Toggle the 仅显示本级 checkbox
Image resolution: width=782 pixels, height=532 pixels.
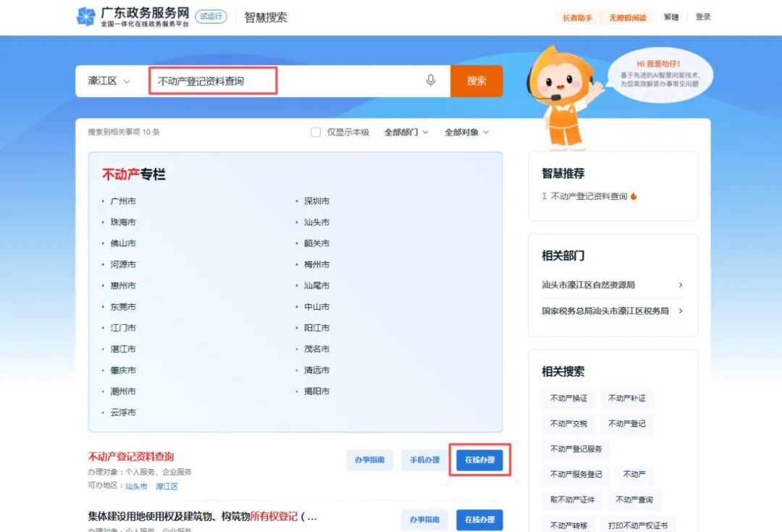click(316, 132)
